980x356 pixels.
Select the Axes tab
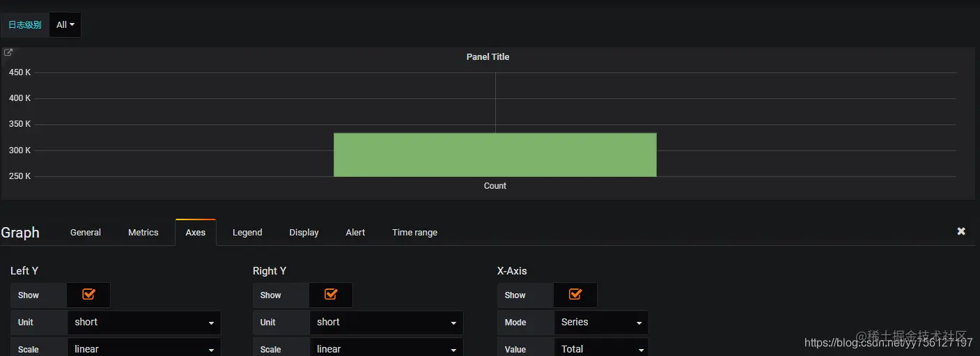(x=196, y=232)
